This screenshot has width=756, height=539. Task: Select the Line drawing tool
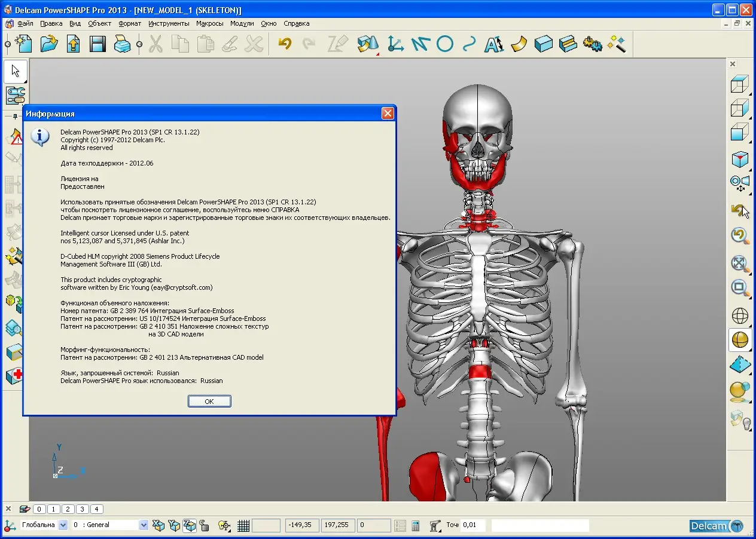[x=420, y=44]
